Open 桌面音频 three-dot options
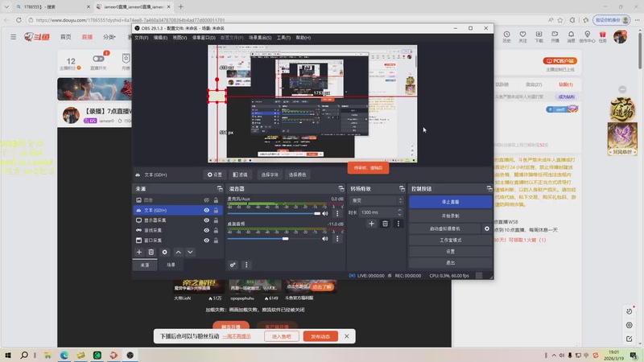The height and width of the screenshot is (362, 644). click(337, 238)
